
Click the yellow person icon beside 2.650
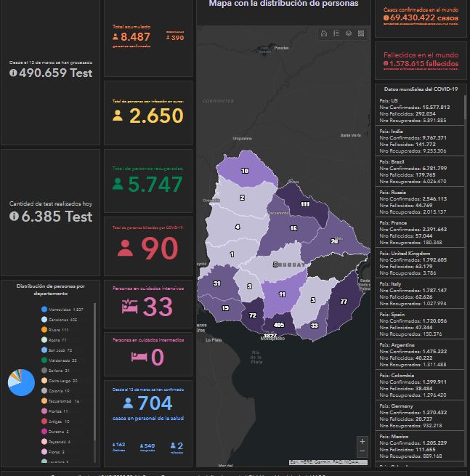pyautogui.click(x=118, y=116)
